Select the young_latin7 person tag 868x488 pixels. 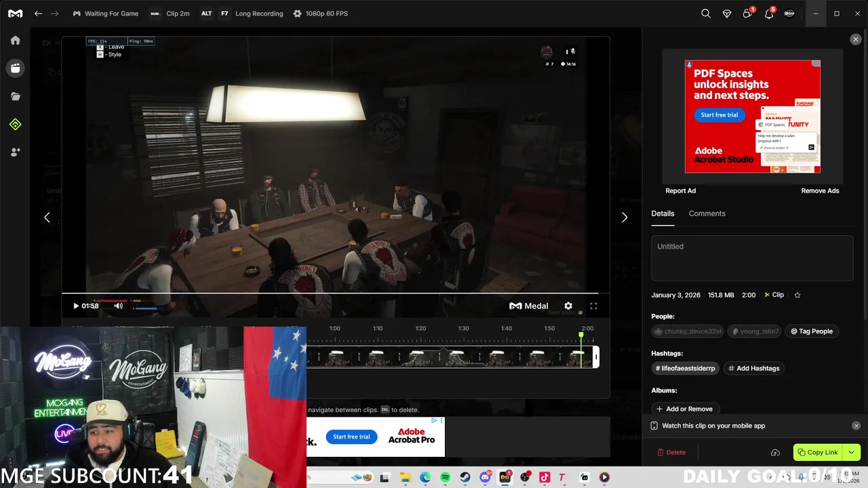755,331
